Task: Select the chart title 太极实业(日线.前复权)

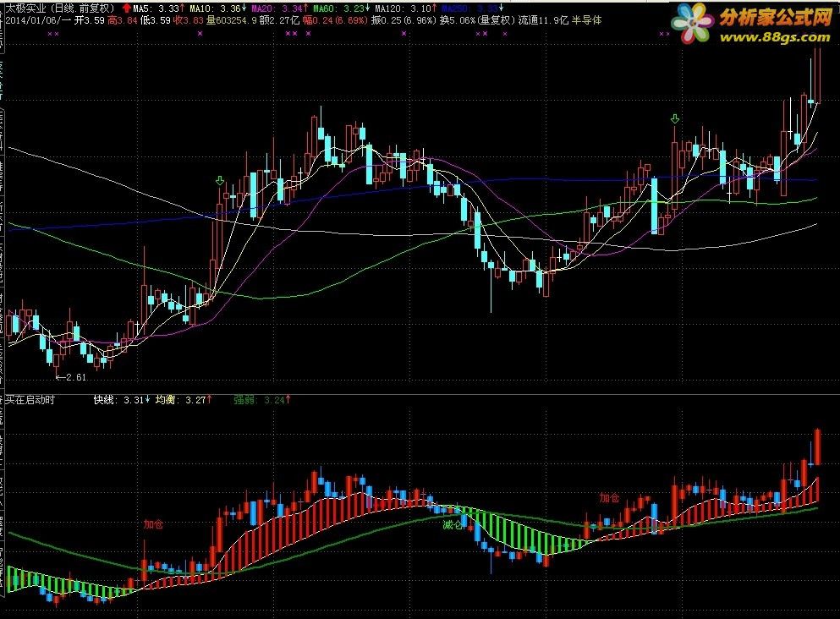Action: [60, 8]
